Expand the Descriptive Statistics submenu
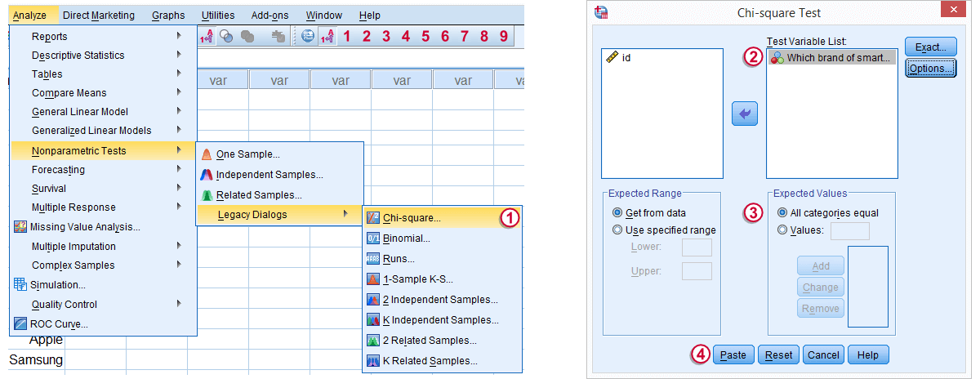Image resolution: width=980 pixels, height=379 pixels. (x=103, y=55)
